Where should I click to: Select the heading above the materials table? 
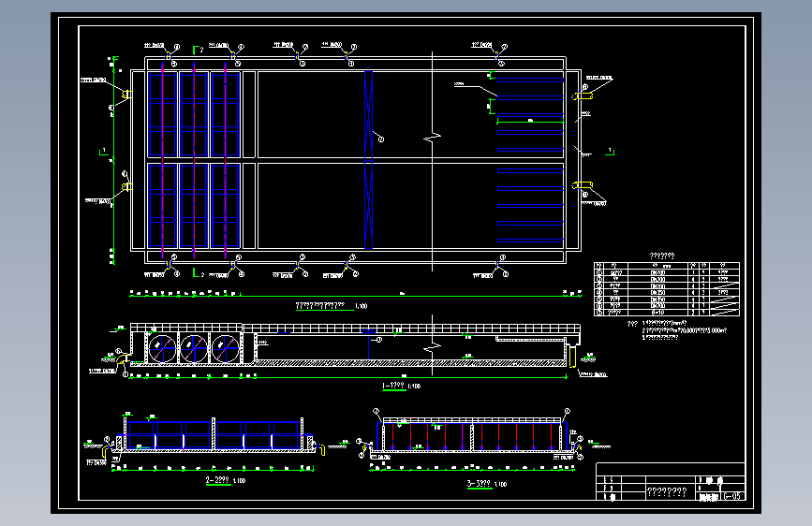[x=662, y=256]
